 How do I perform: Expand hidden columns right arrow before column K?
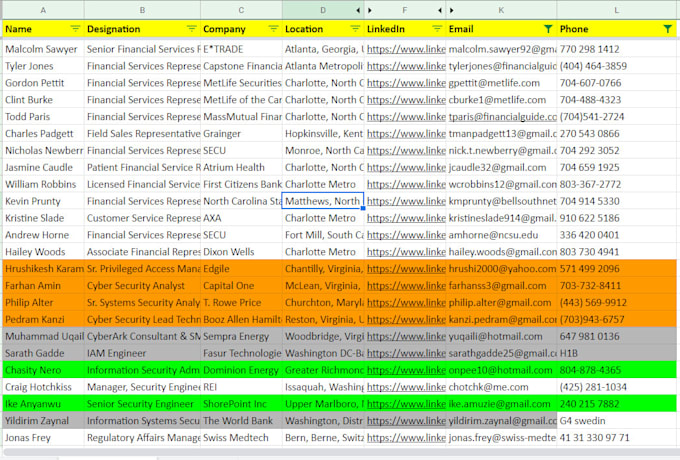tap(452, 10)
